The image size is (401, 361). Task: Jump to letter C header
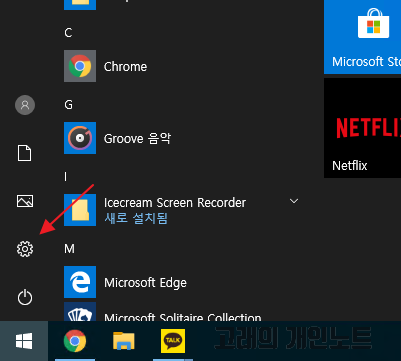pos(68,33)
